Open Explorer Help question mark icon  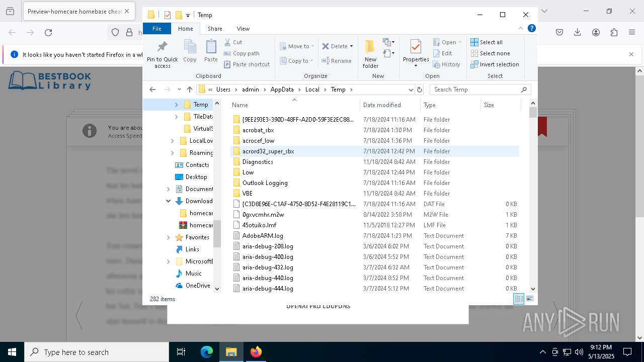click(531, 28)
